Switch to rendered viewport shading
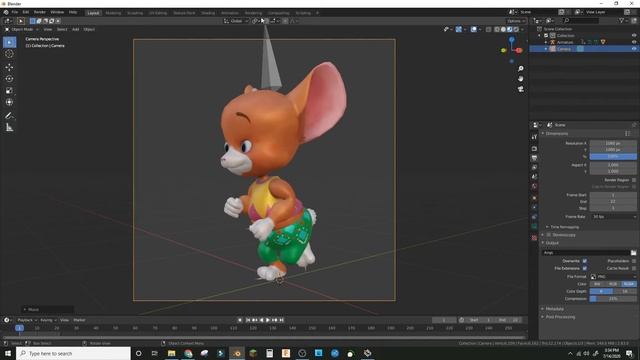This screenshot has width=640, height=360. [516, 29]
